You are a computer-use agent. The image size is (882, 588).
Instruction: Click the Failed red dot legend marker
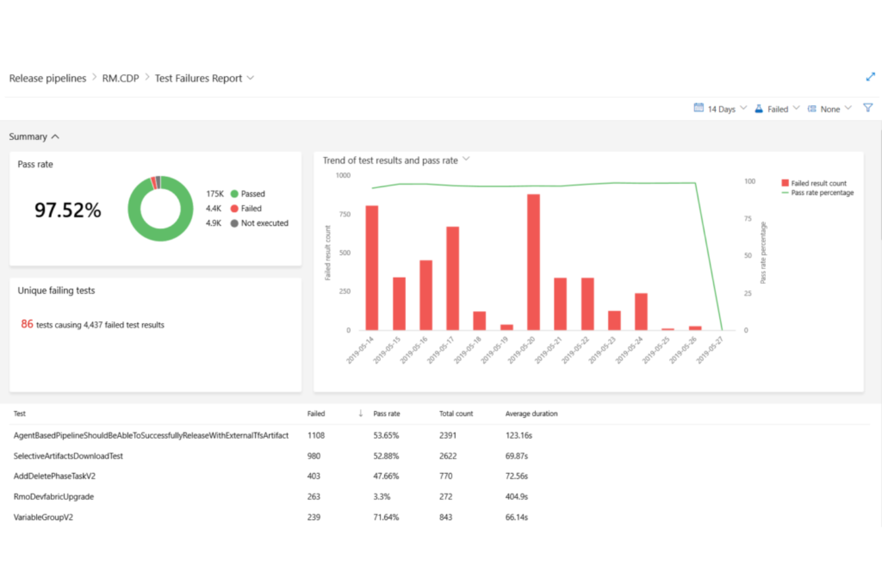pos(234,209)
